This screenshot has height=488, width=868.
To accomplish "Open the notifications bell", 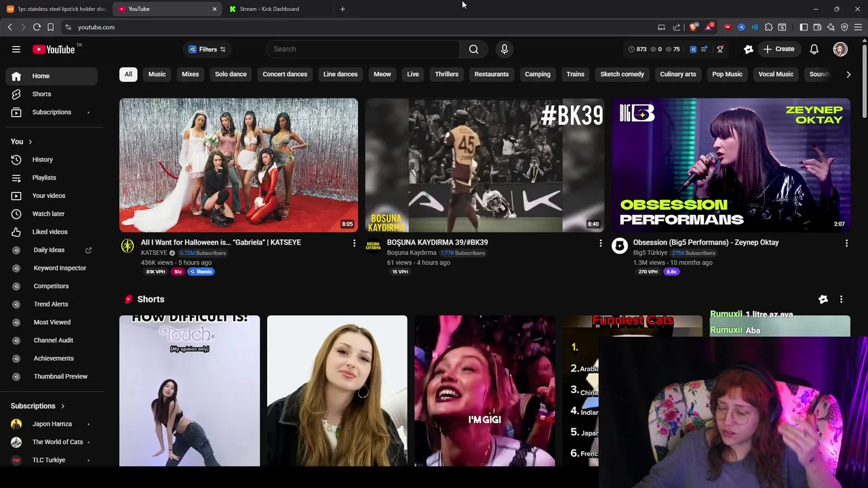I will (x=814, y=49).
